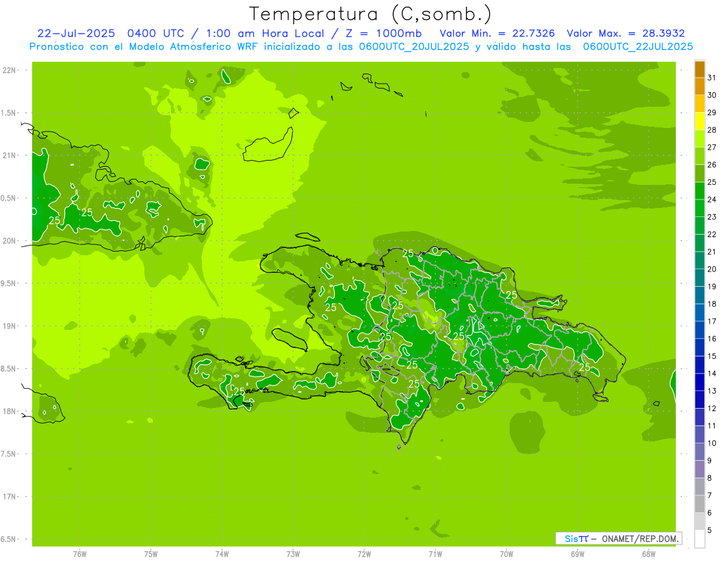The width and height of the screenshot is (728, 562).
Task: Click color scale label "18"
Action: coord(712,304)
